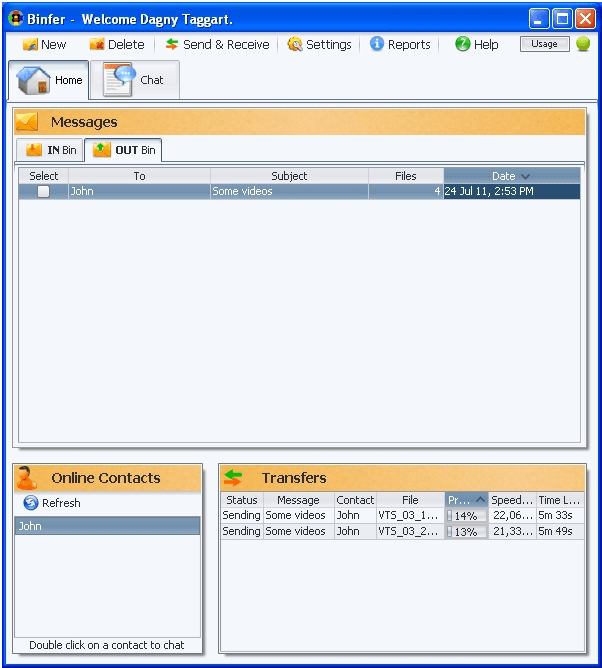Sort messages by Date column header
This screenshot has height=668, width=602.
pyautogui.click(x=511, y=176)
